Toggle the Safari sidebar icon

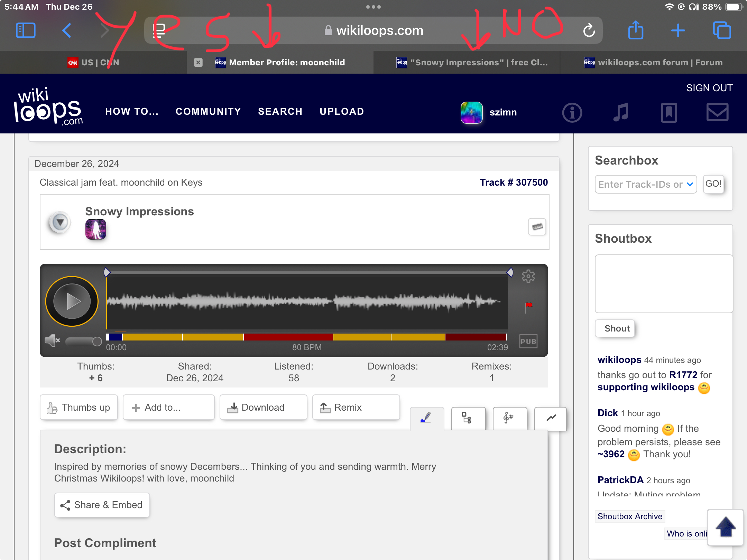tap(26, 30)
